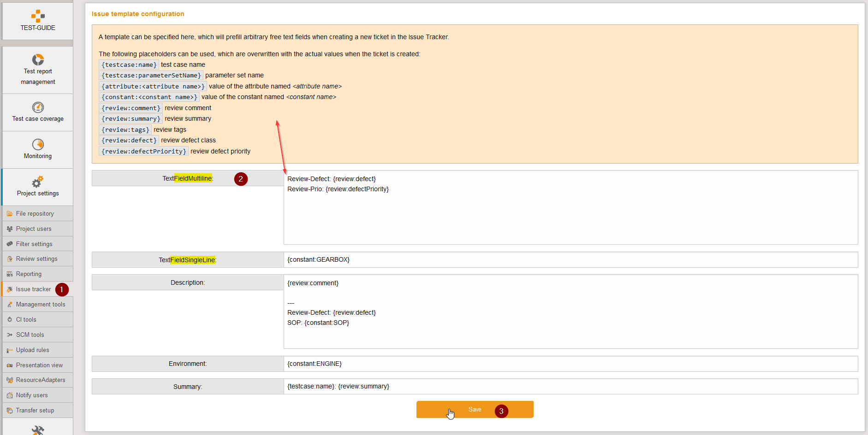Select the Project settings gear icon
Image resolution: width=868 pixels, height=435 pixels.
click(38, 182)
